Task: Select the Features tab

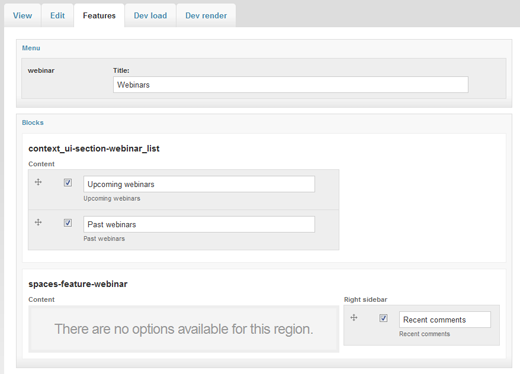Action: (99, 16)
